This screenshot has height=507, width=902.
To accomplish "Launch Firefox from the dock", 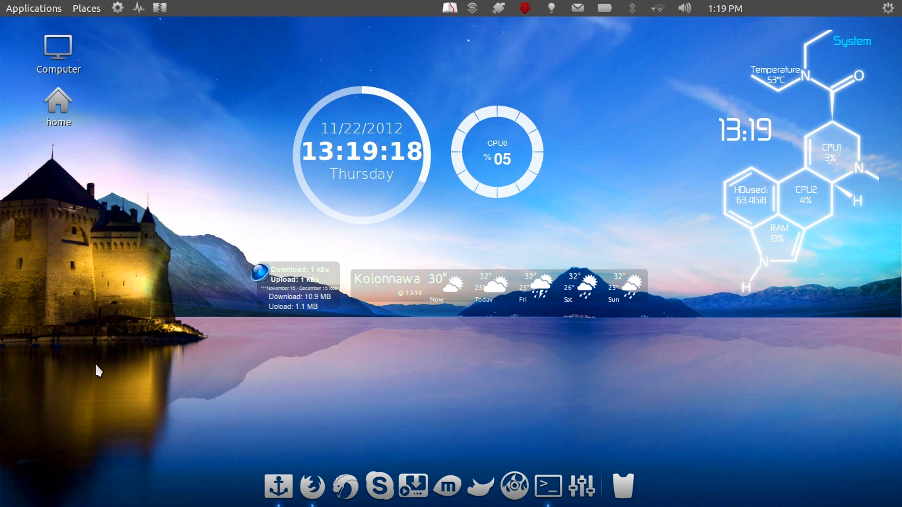I will pos(312,486).
